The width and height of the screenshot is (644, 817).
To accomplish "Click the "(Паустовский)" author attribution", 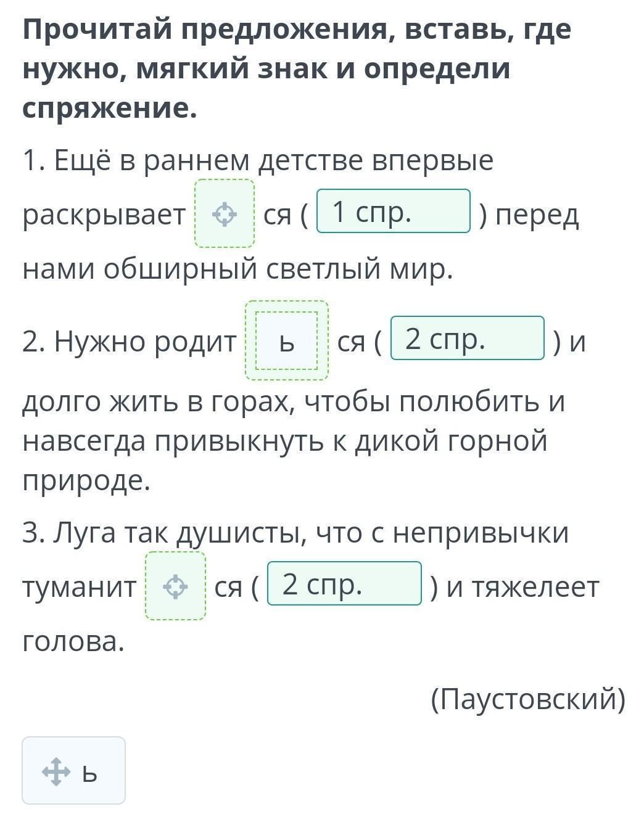I will 527,699.
